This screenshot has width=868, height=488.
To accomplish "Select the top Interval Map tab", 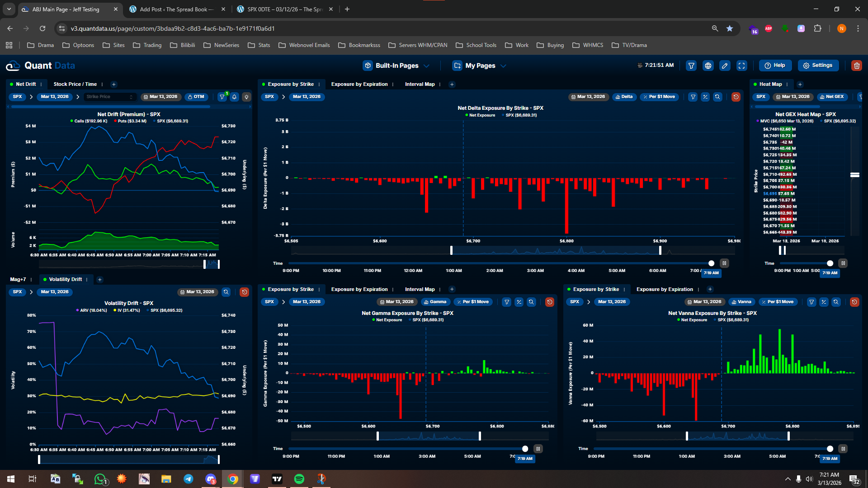I will 420,84.
